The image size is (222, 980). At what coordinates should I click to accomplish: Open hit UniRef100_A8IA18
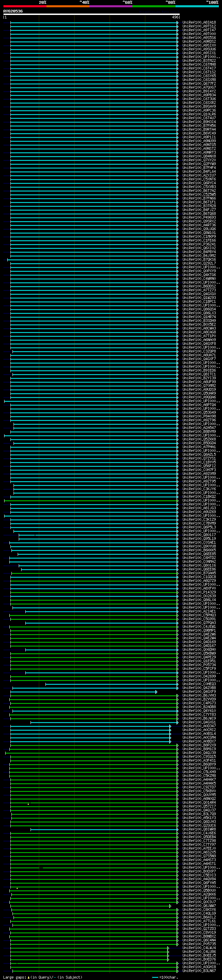point(199,23)
